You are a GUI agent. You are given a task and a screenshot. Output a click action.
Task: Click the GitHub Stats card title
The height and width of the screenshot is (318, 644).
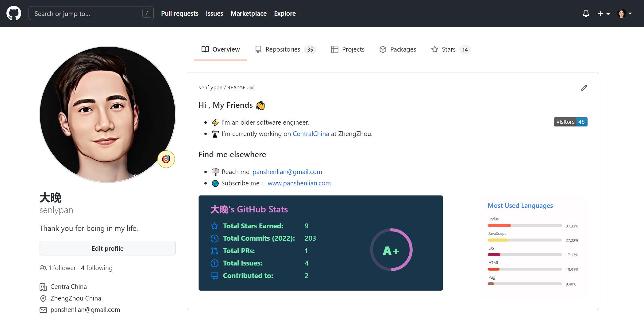249,209
